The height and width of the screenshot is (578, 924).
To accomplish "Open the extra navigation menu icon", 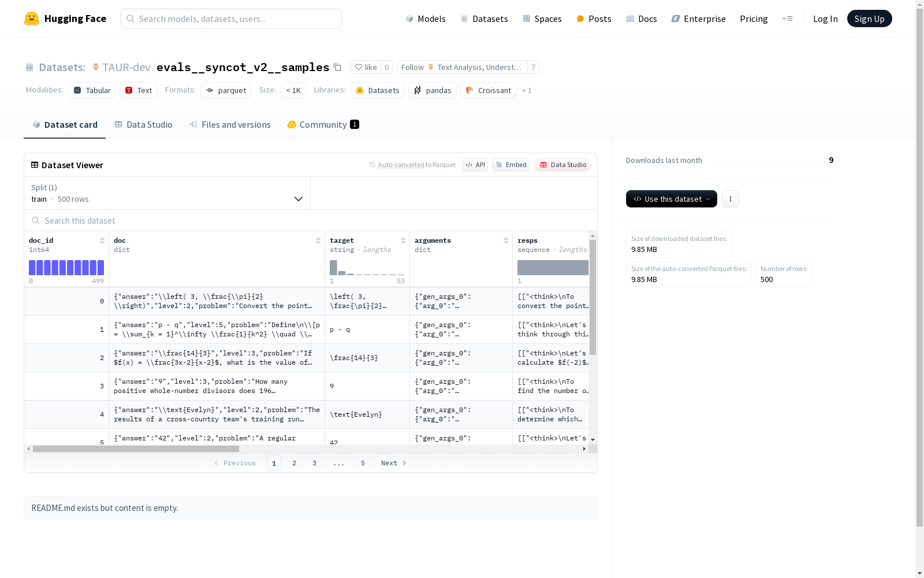I will pyautogui.click(x=787, y=18).
